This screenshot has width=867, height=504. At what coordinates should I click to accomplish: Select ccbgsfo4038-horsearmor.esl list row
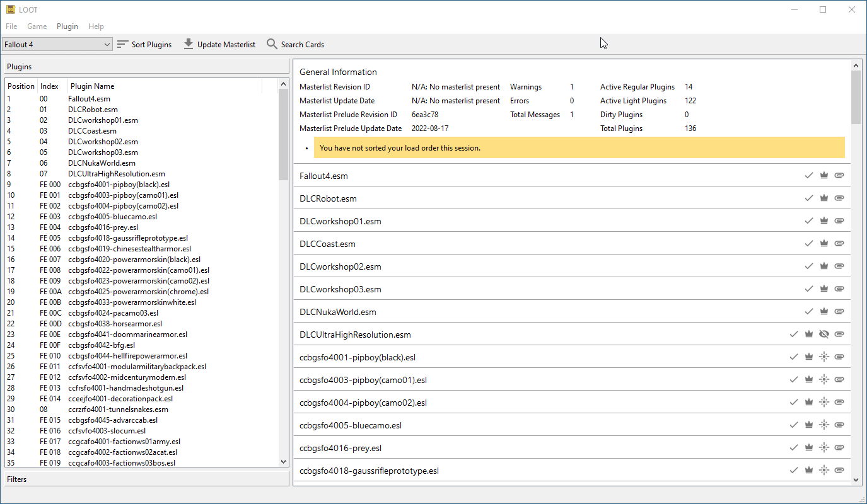[x=141, y=324]
